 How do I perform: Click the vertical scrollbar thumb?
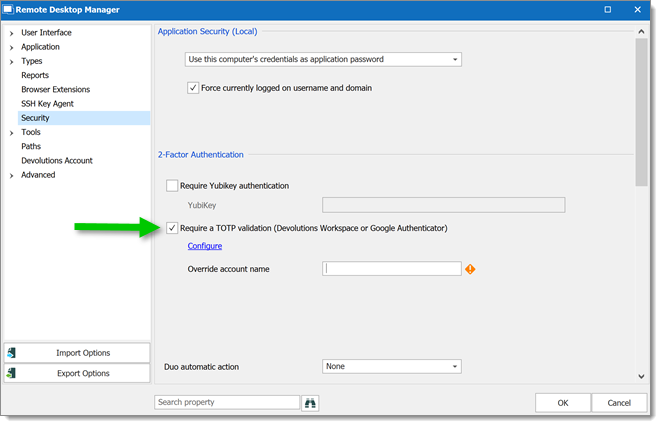click(x=641, y=112)
